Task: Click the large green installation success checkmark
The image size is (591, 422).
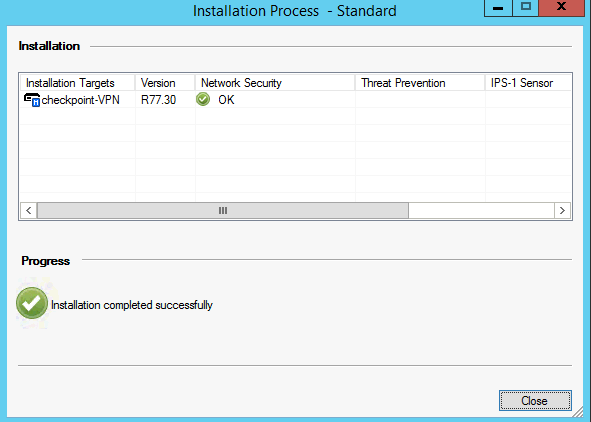Action: (32, 303)
